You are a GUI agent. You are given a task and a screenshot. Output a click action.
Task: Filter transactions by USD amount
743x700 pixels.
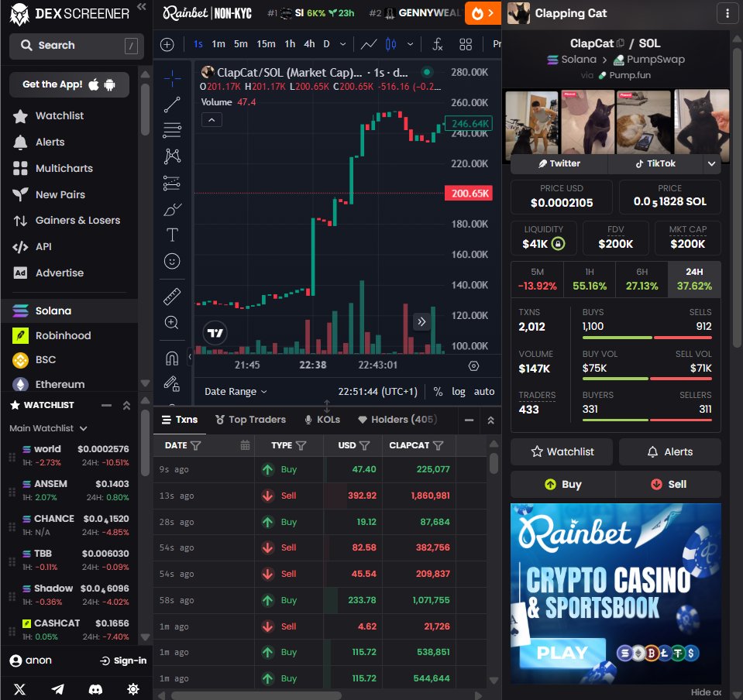click(364, 446)
